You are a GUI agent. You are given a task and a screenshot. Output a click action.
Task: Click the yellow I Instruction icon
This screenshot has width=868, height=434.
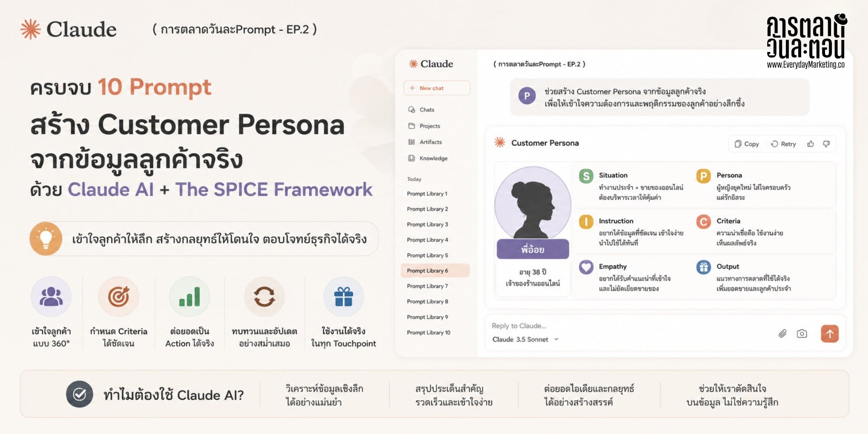(586, 222)
